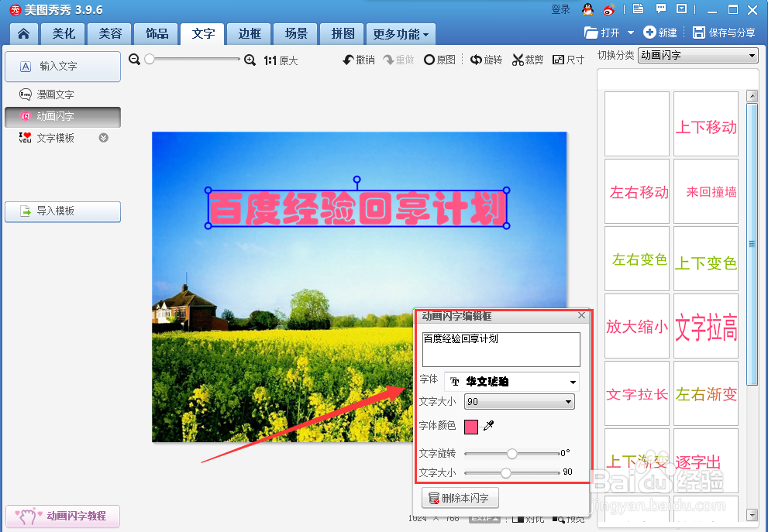Image resolution: width=768 pixels, height=532 pixels.
Task: Click the 尺寸 resize tool
Action: coord(568,60)
